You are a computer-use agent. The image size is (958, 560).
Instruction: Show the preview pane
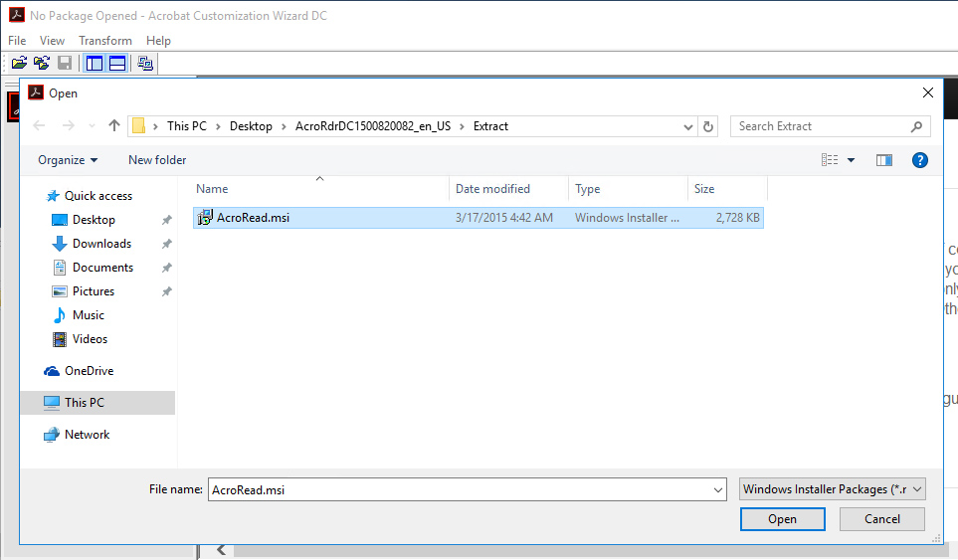(x=883, y=160)
